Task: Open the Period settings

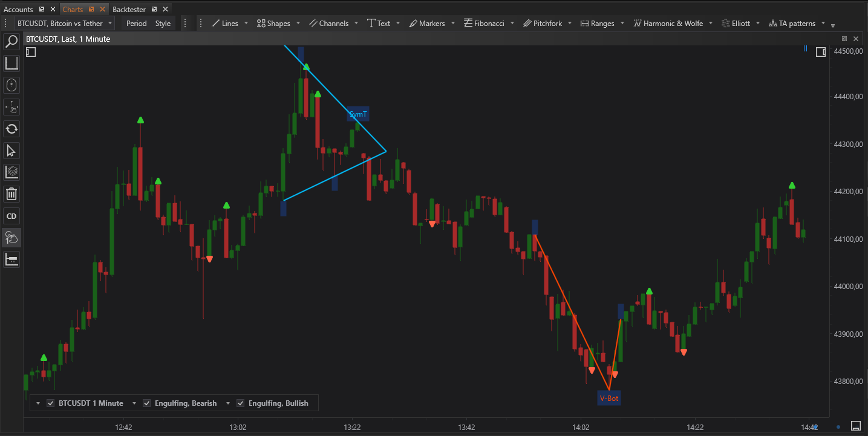Action: click(x=136, y=23)
